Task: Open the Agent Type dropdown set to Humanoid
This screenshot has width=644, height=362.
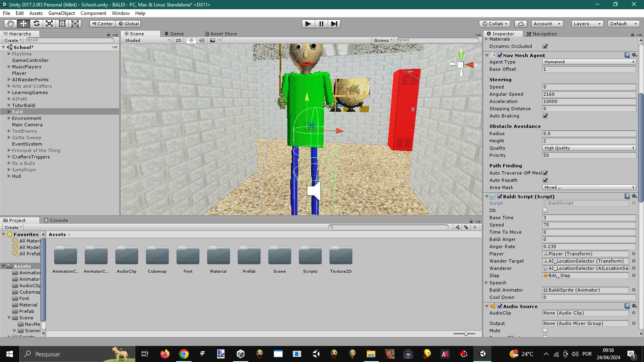Action: coord(589,62)
